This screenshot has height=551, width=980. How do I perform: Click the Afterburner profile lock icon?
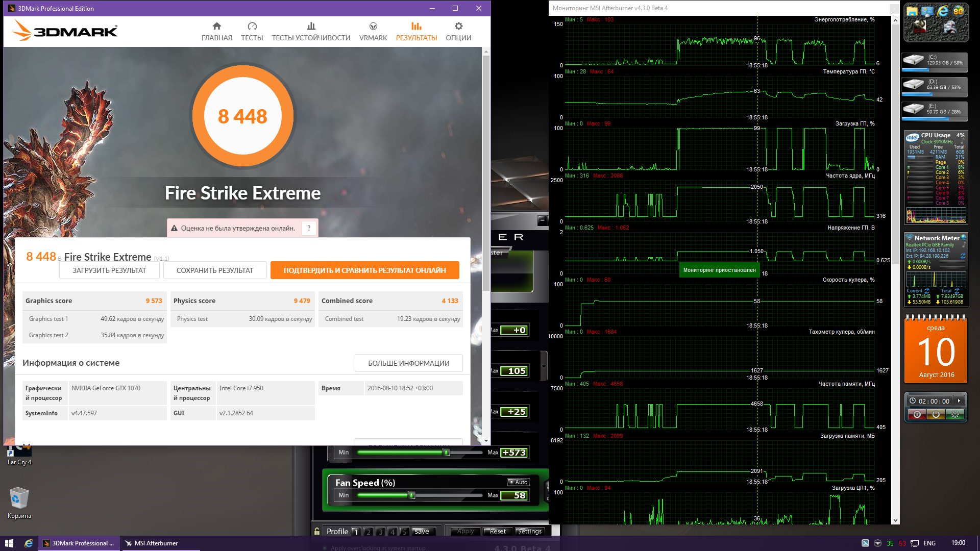pos(317,531)
